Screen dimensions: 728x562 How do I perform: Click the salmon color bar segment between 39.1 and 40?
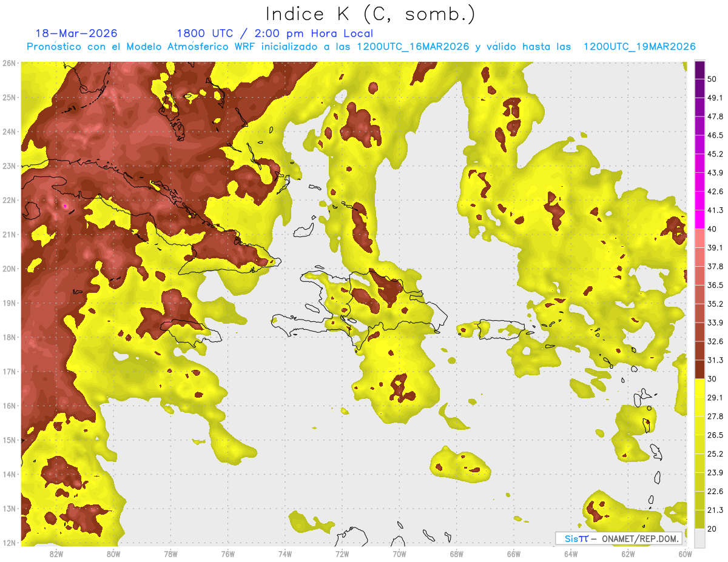699,238
